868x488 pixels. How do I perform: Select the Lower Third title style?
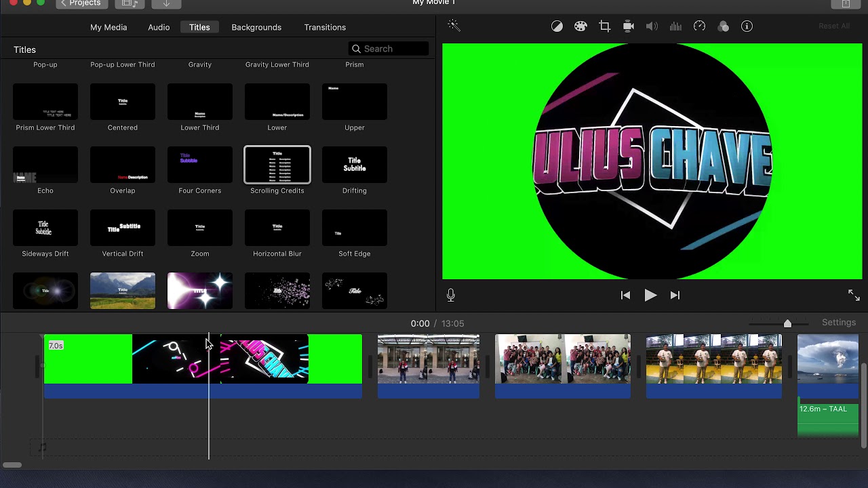[200, 102]
